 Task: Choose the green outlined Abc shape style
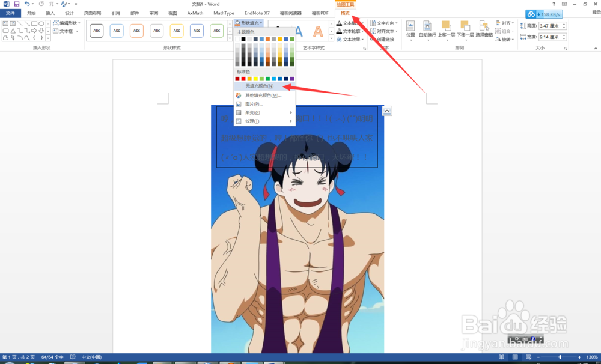coord(216,30)
